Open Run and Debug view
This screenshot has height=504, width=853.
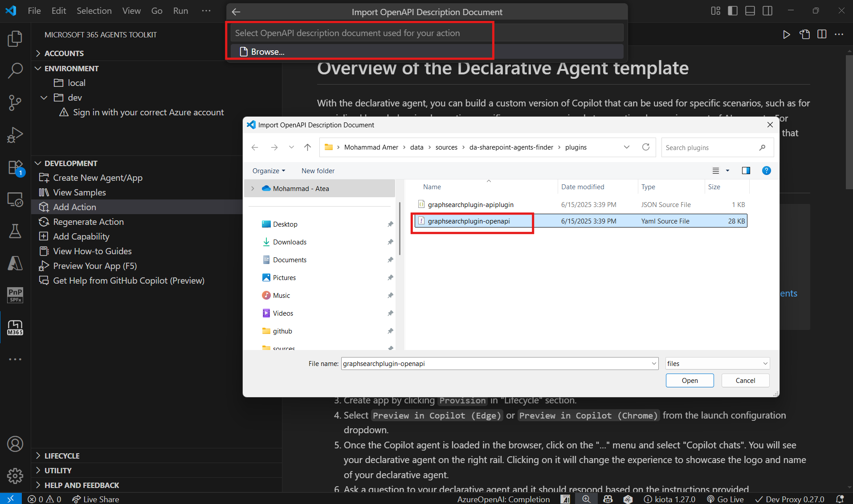(x=15, y=134)
